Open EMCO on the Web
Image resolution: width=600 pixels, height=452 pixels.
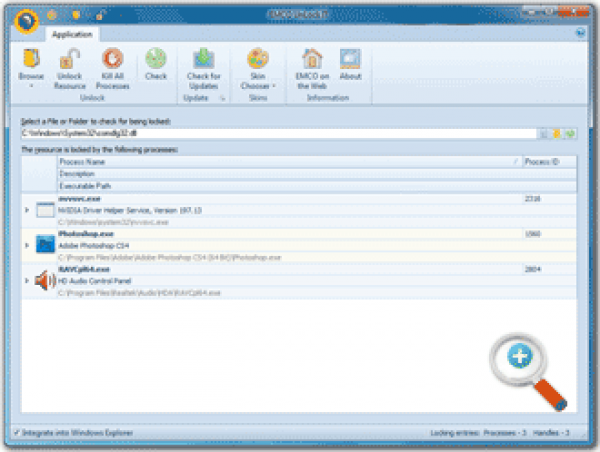click(x=312, y=58)
